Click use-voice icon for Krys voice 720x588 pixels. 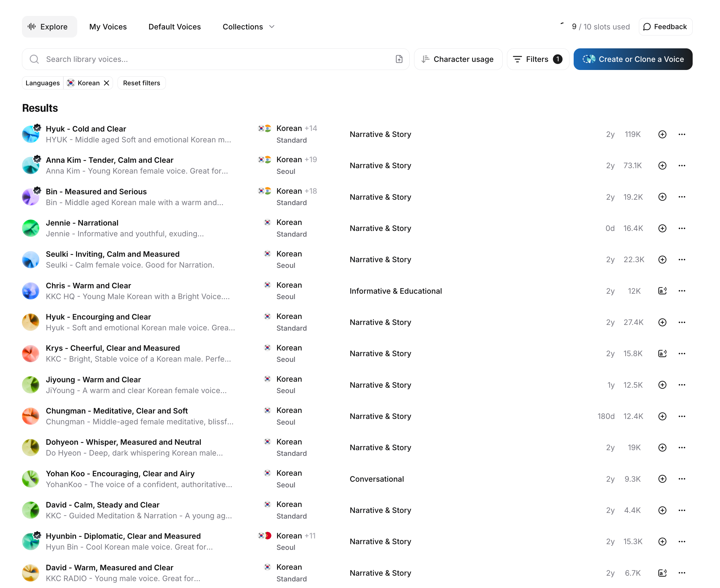pos(662,354)
